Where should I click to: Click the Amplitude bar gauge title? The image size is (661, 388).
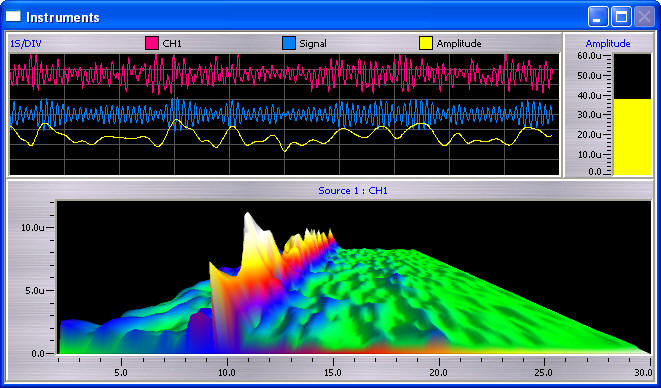608,43
